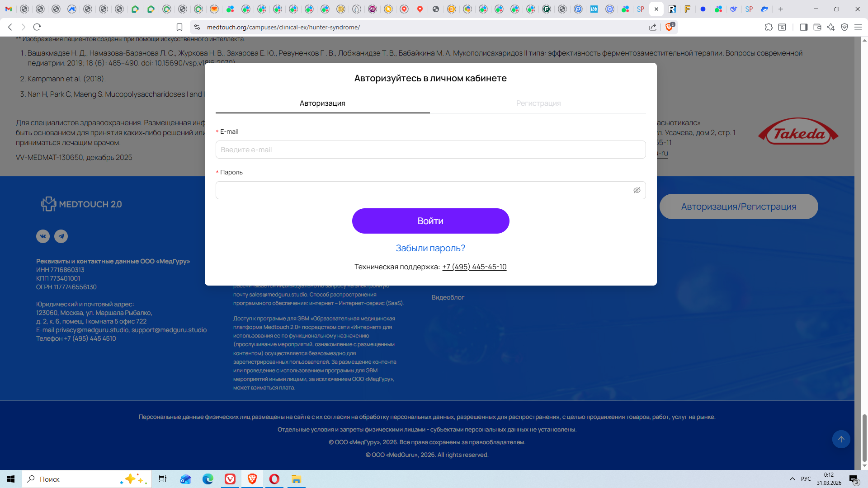Focus the E-mail input field
Image resolution: width=868 pixels, height=488 pixels.
coord(430,150)
